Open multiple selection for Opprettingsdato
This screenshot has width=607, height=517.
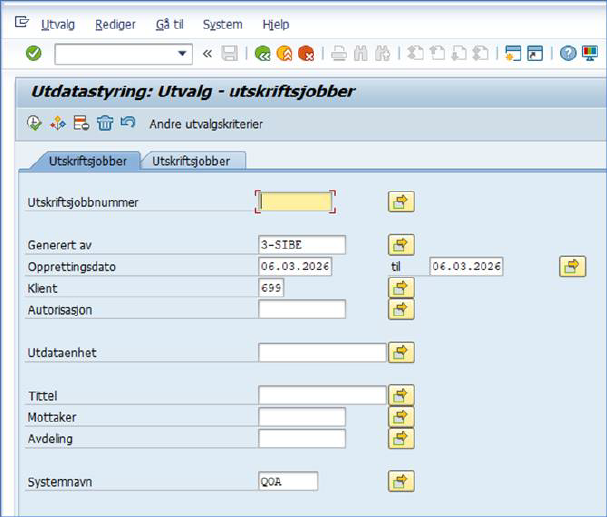tap(573, 266)
